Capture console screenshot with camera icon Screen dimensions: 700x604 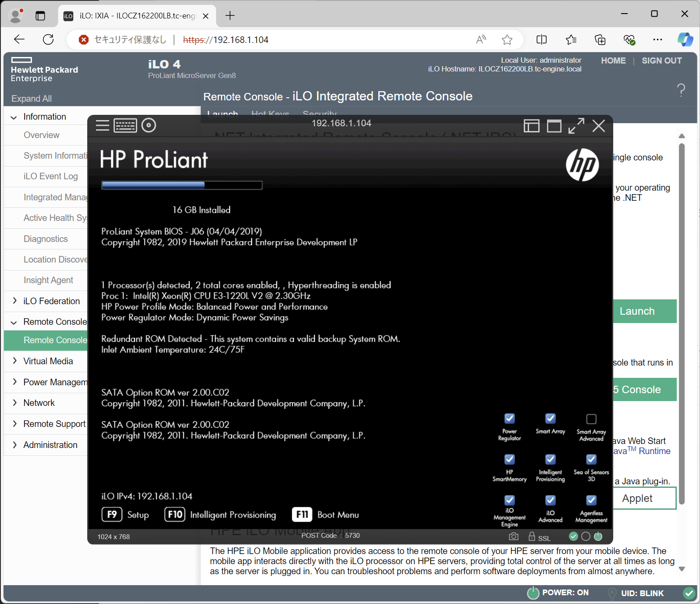coord(514,536)
